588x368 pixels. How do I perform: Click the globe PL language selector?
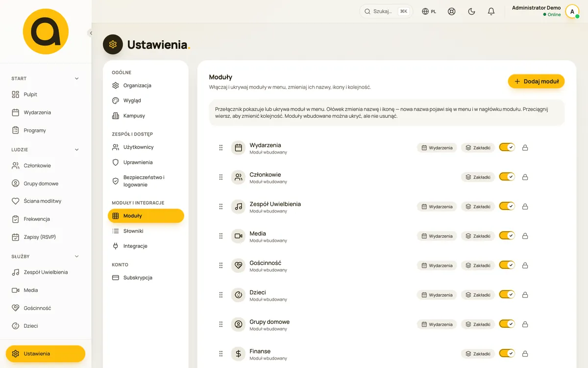429,11
